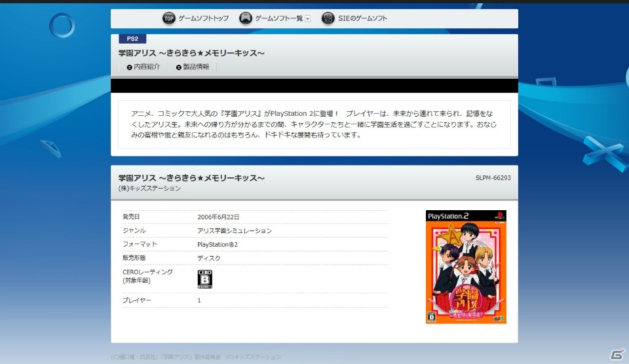Click the player count value 1
The width and height of the screenshot is (629, 364).
(199, 300)
